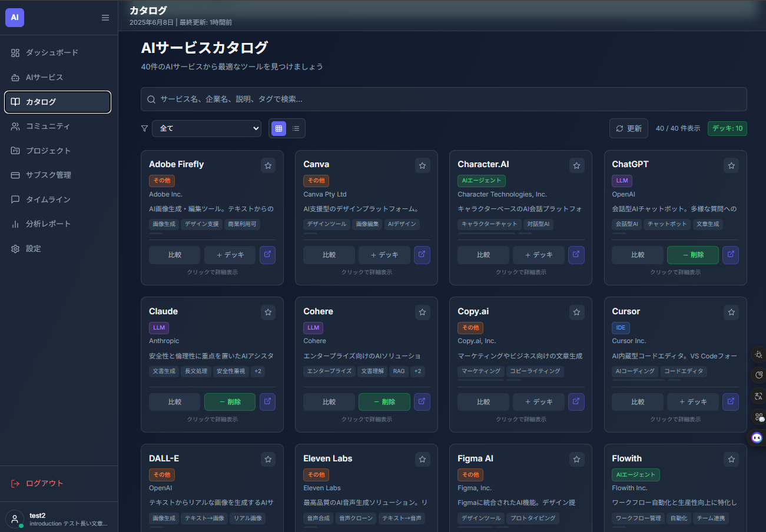Focus the service search field

(444, 99)
